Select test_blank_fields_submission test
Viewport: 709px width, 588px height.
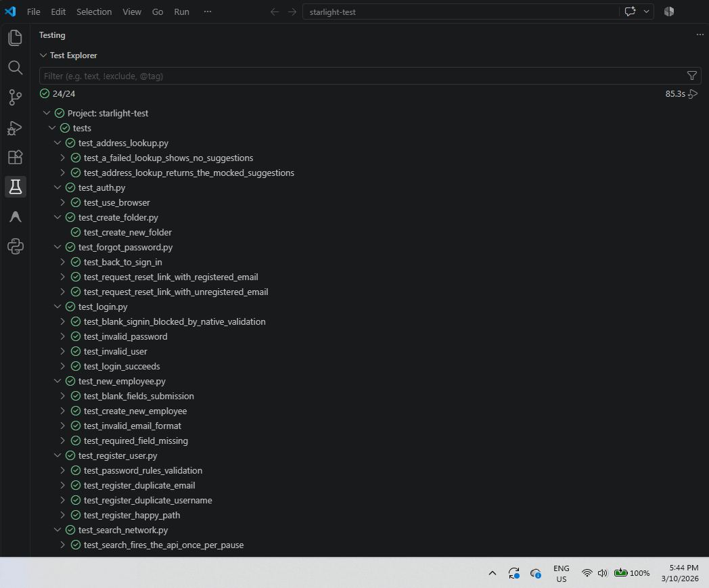tap(369, 396)
